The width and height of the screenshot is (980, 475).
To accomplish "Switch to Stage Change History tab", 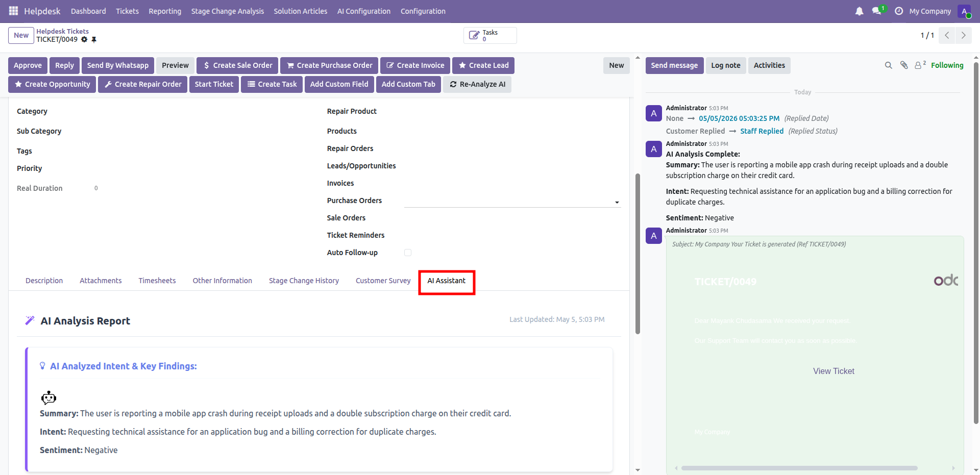I will point(304,281).
